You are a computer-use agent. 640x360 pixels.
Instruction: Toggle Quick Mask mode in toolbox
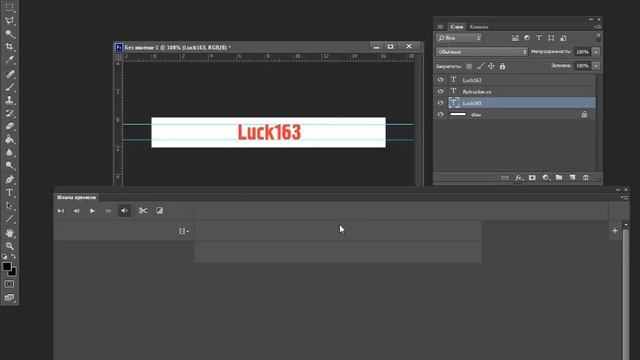point(9,284)
